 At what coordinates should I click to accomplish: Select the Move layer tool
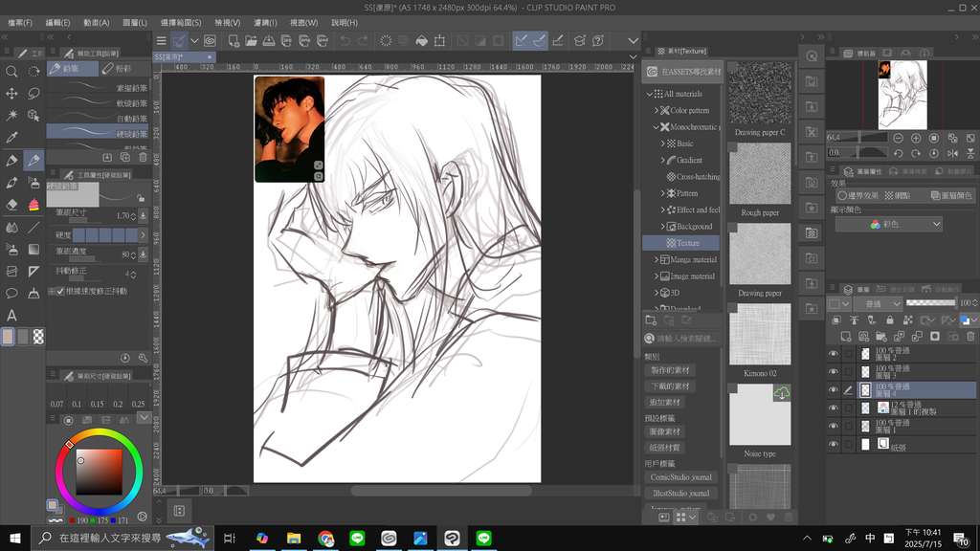11,94
